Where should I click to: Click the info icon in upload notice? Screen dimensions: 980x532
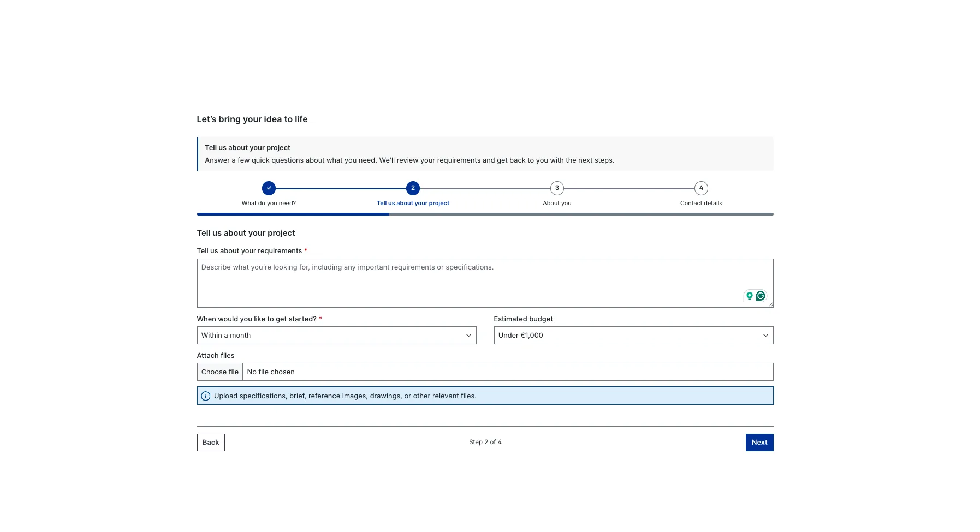point(205,396)
